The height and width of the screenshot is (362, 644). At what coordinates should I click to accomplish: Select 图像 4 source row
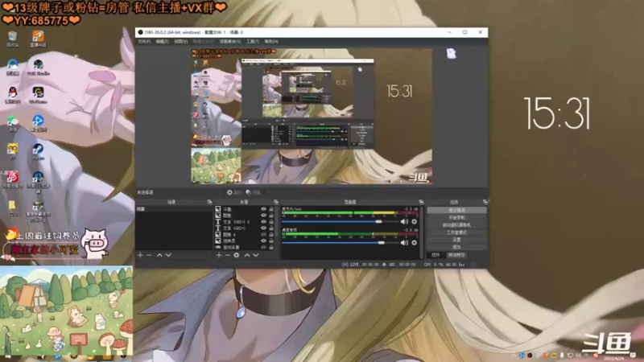245,235
